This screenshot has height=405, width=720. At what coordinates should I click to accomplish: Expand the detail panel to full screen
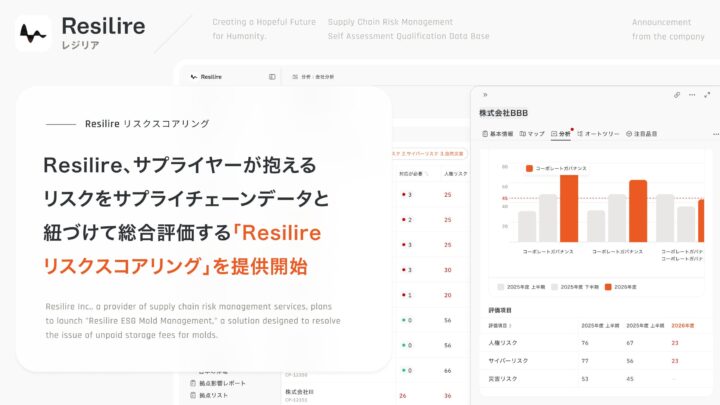[x=707, y=95]
